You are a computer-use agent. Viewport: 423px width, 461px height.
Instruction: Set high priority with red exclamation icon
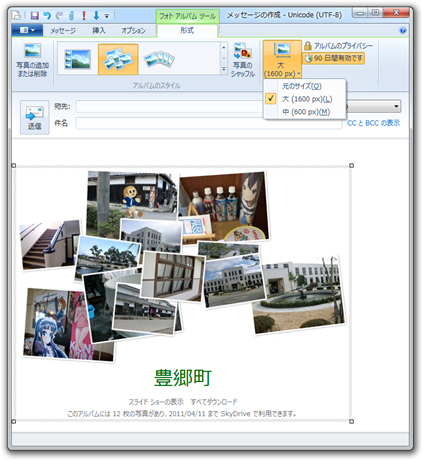[x=84, y=15]
